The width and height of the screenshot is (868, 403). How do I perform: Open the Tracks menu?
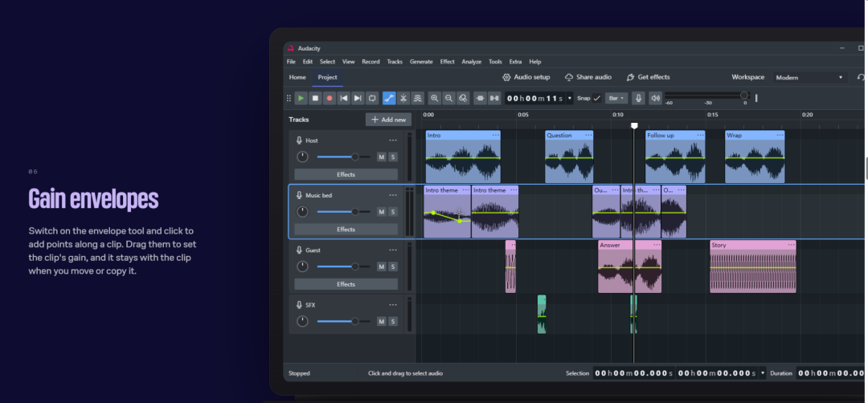[x=395, y=62]
